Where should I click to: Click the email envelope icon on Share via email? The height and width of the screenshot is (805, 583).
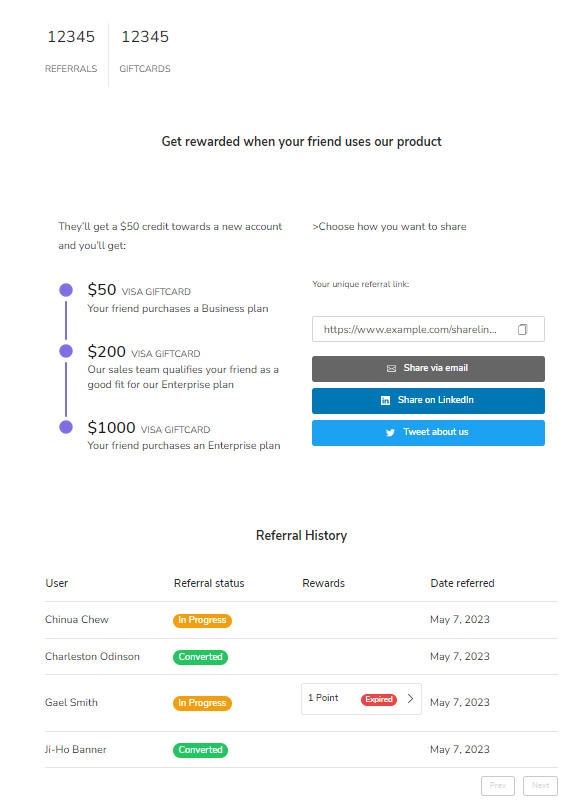390,368
